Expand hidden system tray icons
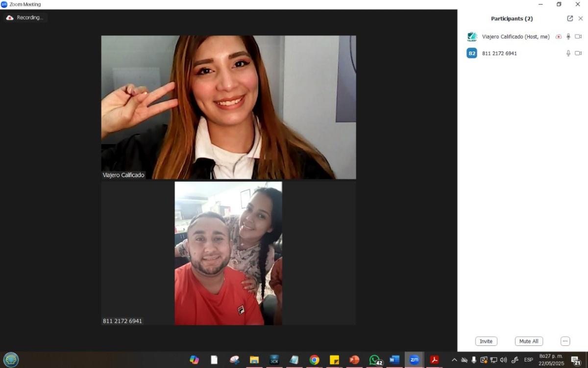The height and width of the screenshot is (368, 588). 454,360
